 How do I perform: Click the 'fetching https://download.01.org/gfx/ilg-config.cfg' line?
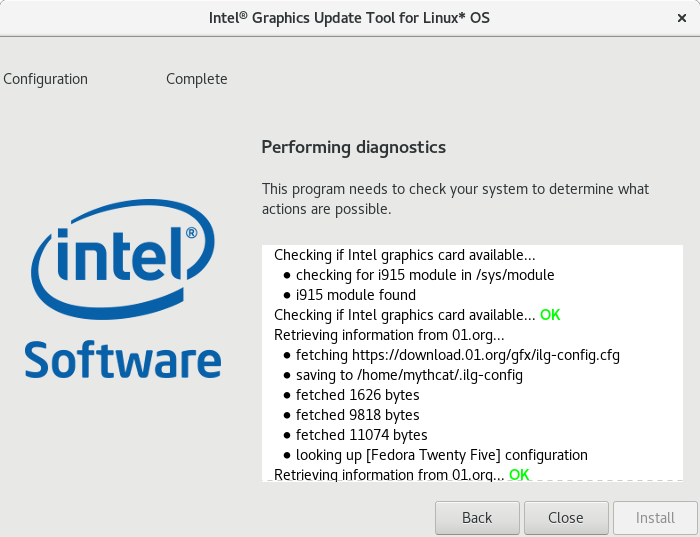coord(458,355)
